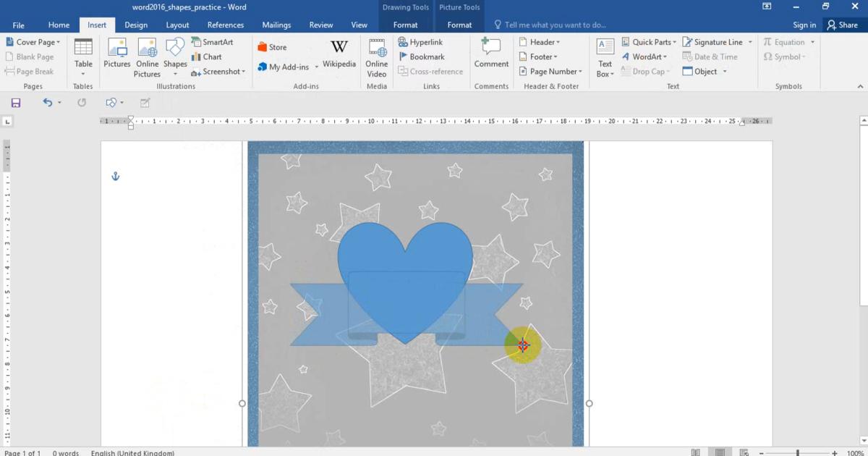The height and width of the screenshot is (456, 868).
Task: Open the File tab
Action: click(x=18, y=25)
